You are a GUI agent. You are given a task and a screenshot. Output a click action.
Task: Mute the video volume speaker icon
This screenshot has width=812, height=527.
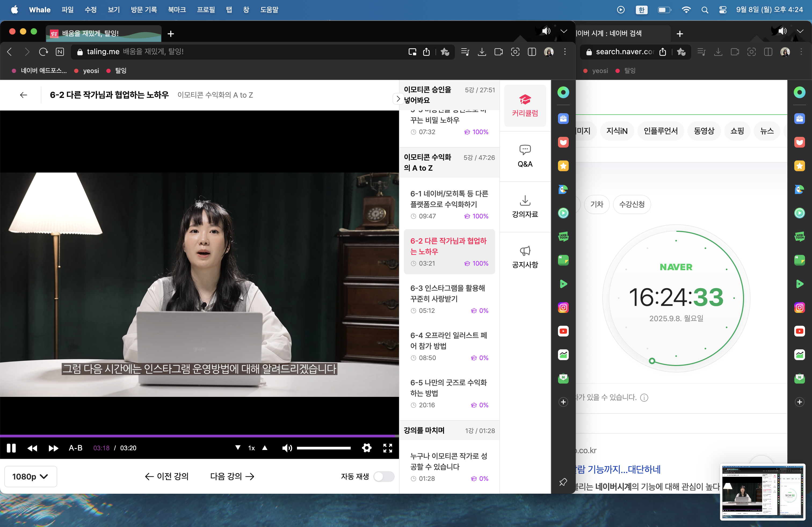tap(287, 448)
